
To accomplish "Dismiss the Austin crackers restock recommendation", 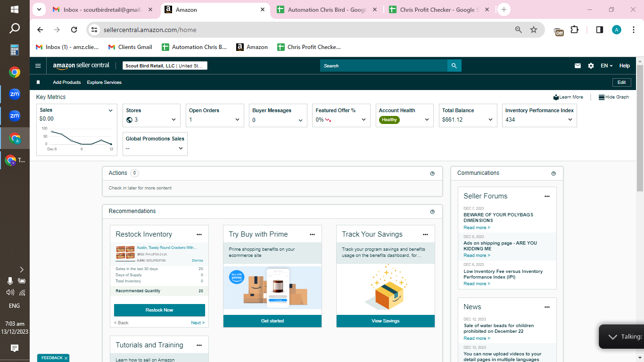I will [x=198, y=260].
